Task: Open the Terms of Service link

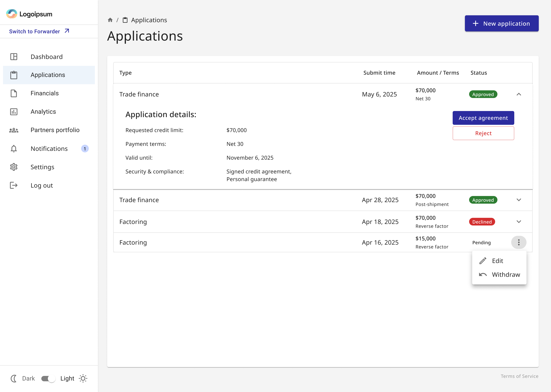Action: 519,376
